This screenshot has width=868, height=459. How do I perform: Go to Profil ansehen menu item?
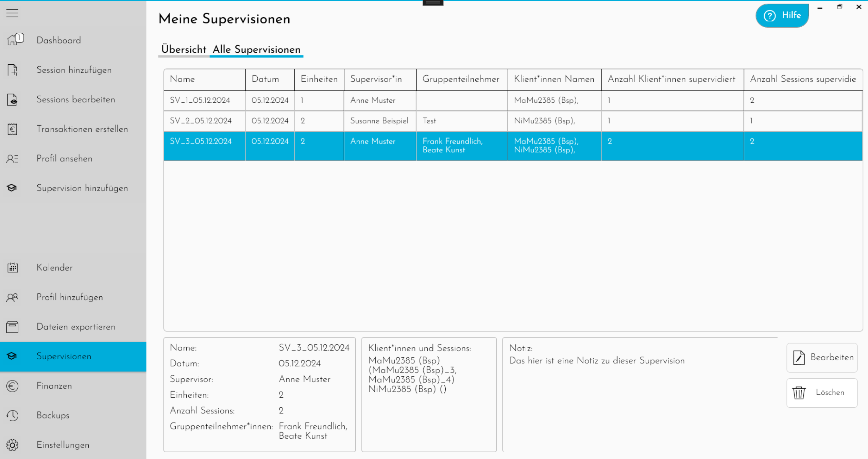(64, 159)
